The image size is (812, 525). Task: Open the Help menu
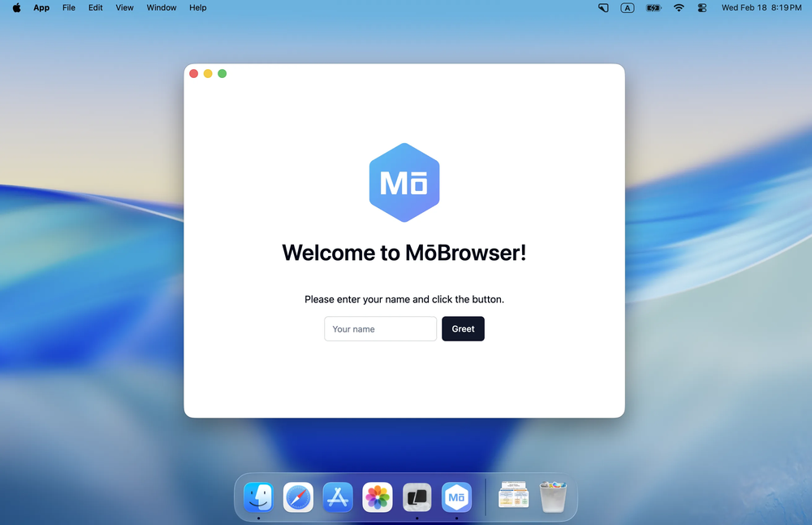click(x=197, y=7)
